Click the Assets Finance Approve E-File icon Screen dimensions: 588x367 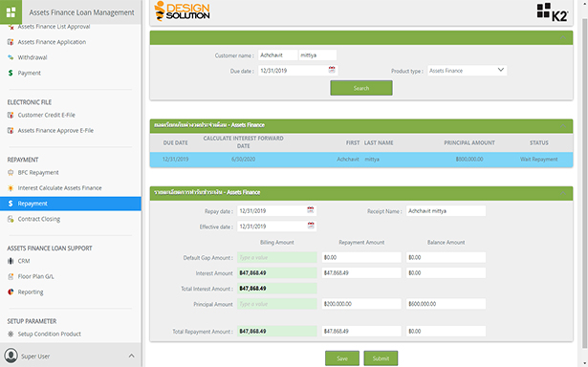(11, 130)
